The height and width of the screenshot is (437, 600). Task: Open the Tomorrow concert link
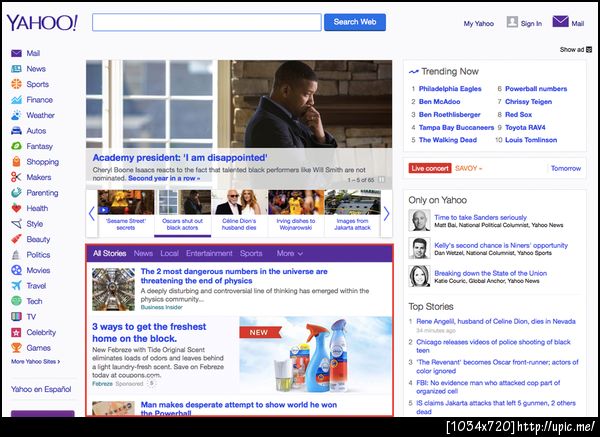pyautogui.click(x=566, y=168)
